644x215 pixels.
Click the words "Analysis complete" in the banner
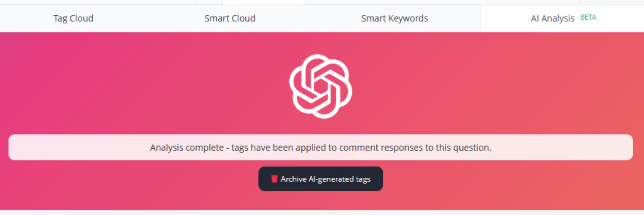(187, 148)
